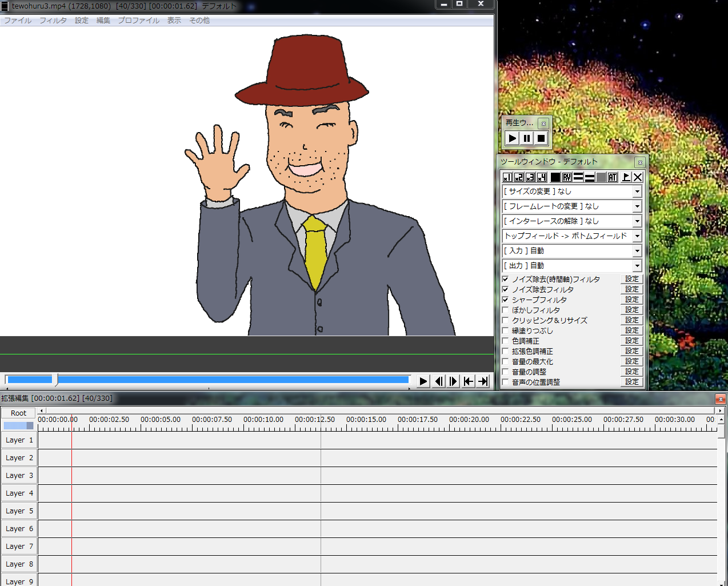Screen dimensions: 728x586
Task: Stop playback in the 再生ウィンドウ panel
Action: (541, 138)
